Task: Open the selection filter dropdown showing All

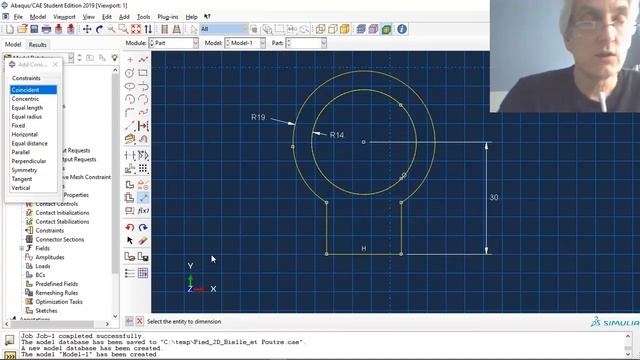Action: (224, 29)
